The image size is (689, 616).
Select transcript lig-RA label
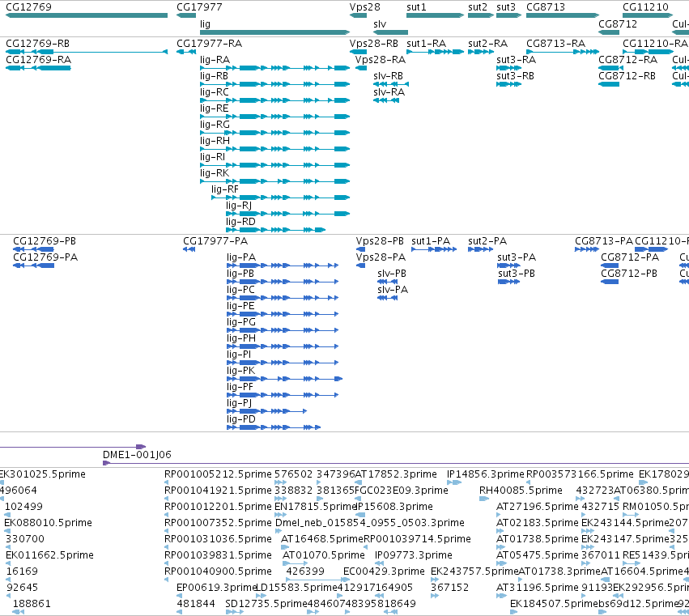point(215,59)
